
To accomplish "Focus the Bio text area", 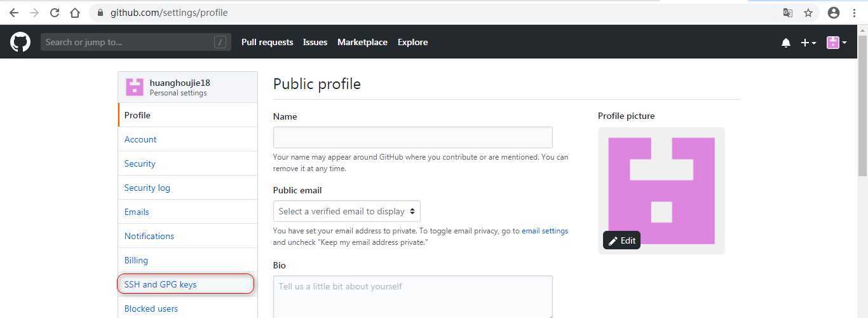I will 413,296.
